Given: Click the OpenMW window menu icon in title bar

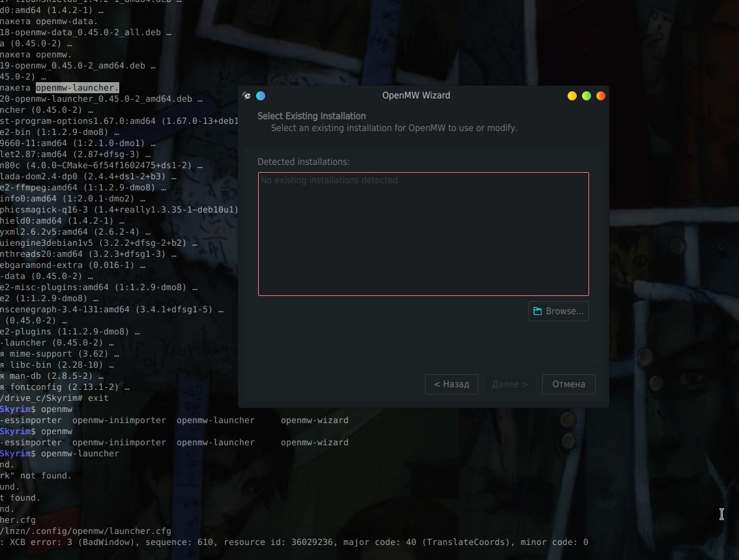Looking at the screenshot, I should (246, 96).
